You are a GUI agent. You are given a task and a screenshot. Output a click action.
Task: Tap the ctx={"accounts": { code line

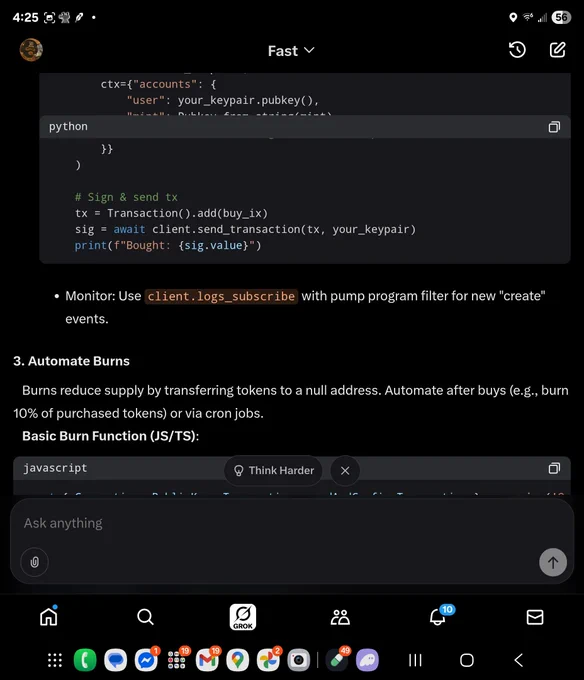158,84
